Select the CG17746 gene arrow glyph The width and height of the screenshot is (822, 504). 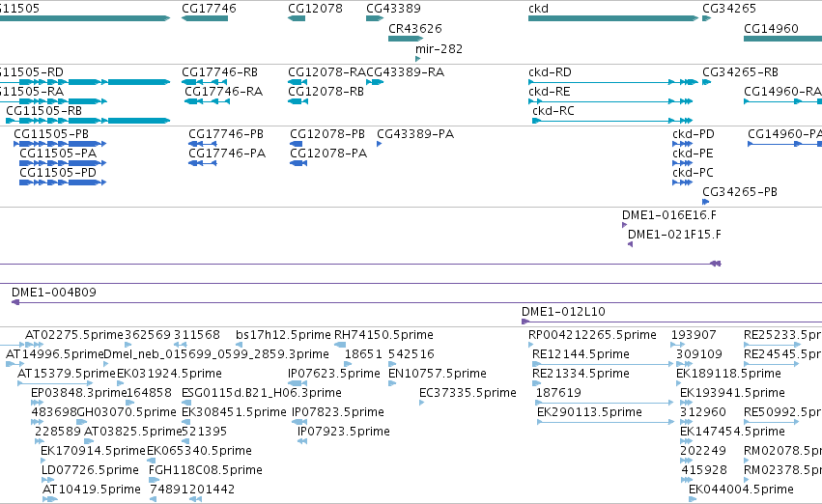(205, 18)
